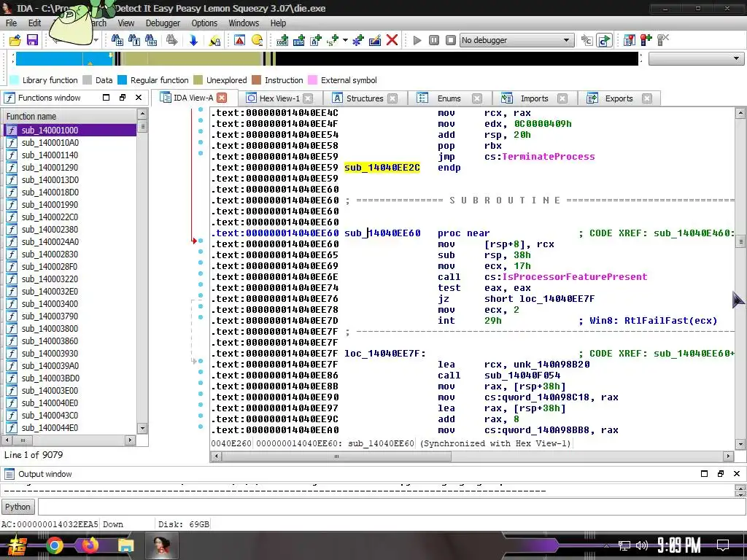Click the string literal A+ toolbar icon
The image size is (747, 560).
pyautogui.click(x=316, y=41)
